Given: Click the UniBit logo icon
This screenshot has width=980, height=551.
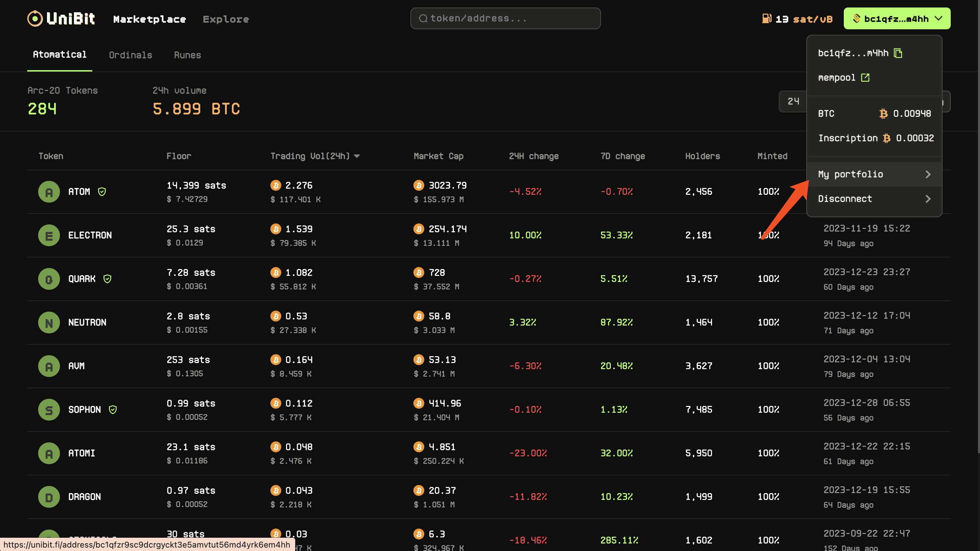Looking at the screenshot, I should (x=35, y=19).
